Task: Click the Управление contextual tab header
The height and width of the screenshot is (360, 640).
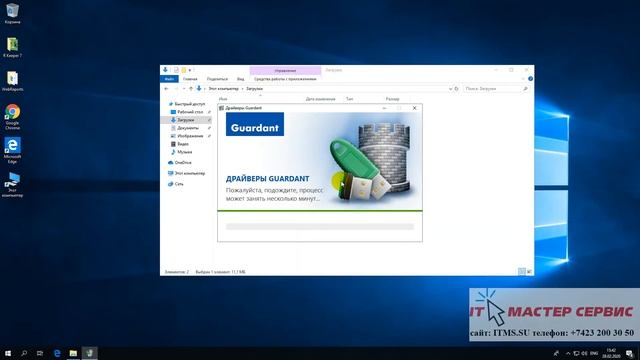Action: pos(285,70)
